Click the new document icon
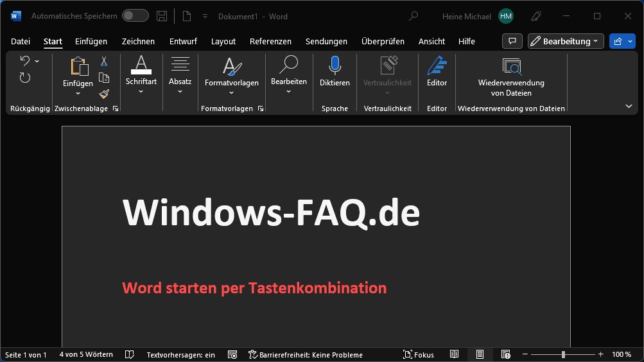This screenshot has width=644, height=362. pyautogui.click(x=186, y=16)
